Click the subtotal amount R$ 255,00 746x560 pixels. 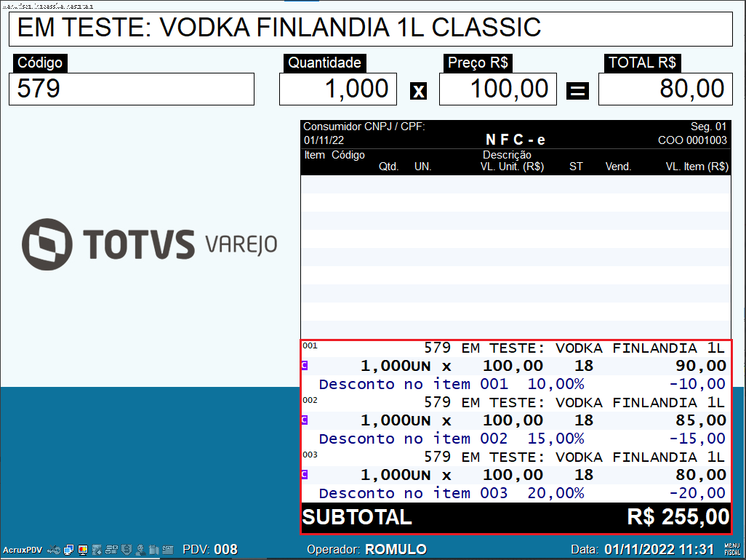pos(678,517)
